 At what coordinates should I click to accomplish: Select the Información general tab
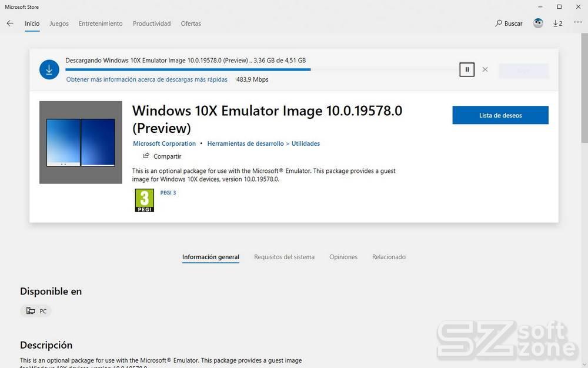coord(211,257)
